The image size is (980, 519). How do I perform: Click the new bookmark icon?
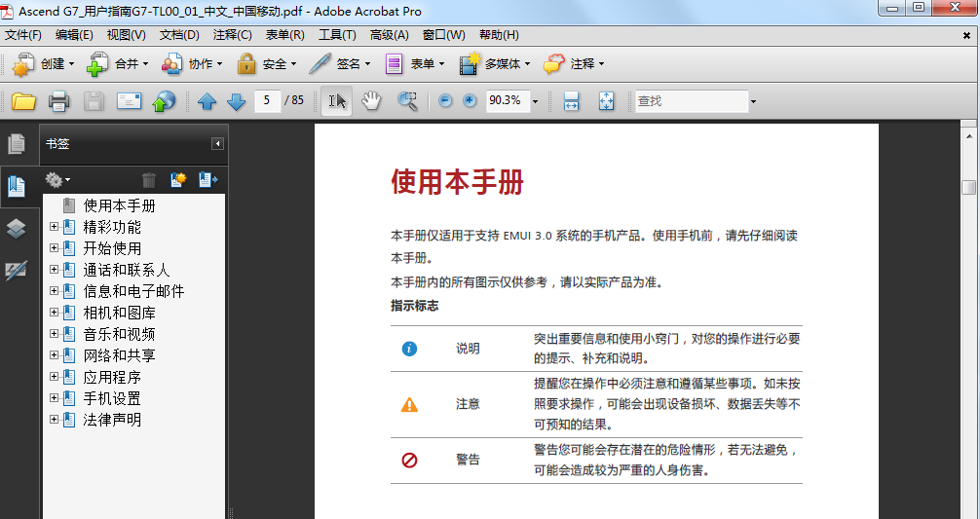click(178, 180)
